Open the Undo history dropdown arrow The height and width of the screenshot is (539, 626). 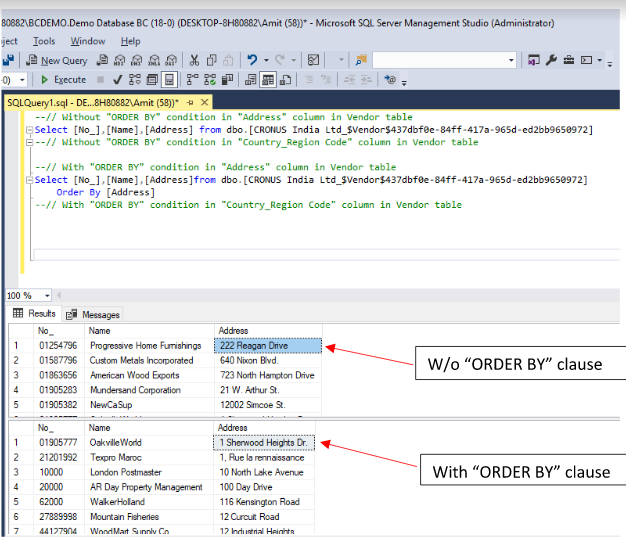pos(266,61)
